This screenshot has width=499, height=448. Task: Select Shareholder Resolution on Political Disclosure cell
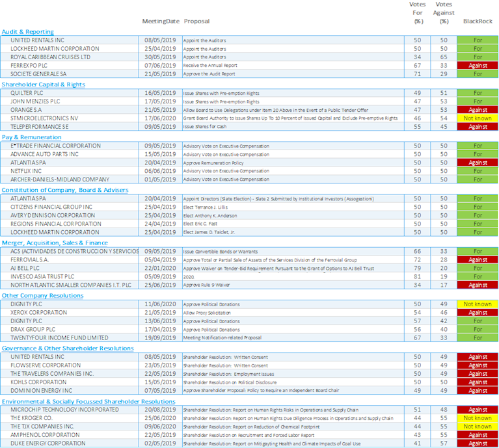[x=293, y=382]
